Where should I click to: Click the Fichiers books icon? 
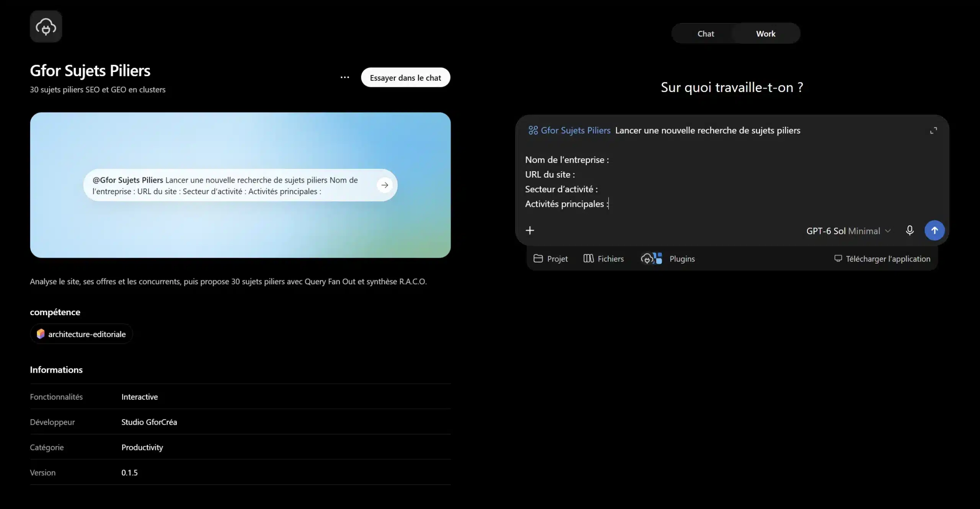[588, 259]
